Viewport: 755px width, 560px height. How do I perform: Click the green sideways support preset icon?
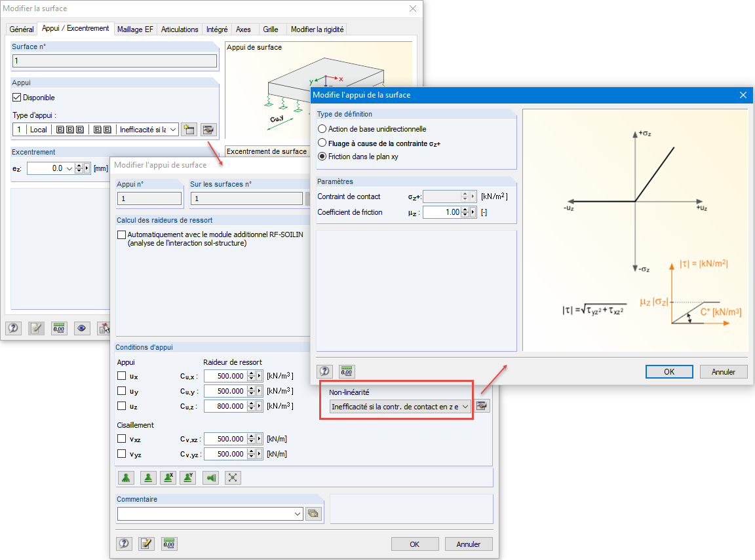211,477
